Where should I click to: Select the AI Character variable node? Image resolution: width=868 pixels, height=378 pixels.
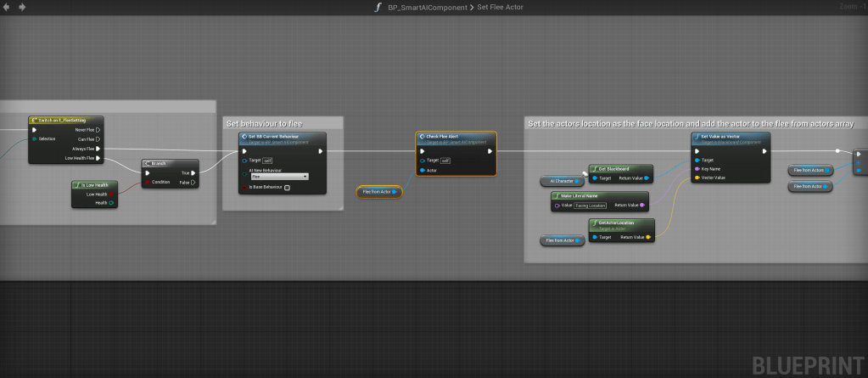[562, 181]
